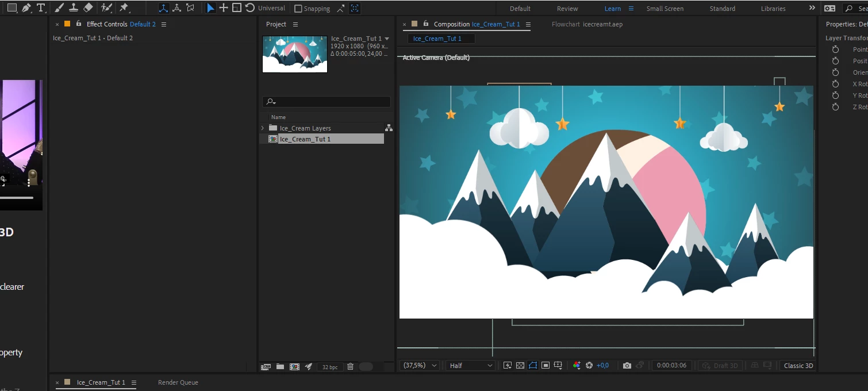Screen dimensions: 868x391
Task: Activate World Axis mode
Action: click(x=176, y=8)
